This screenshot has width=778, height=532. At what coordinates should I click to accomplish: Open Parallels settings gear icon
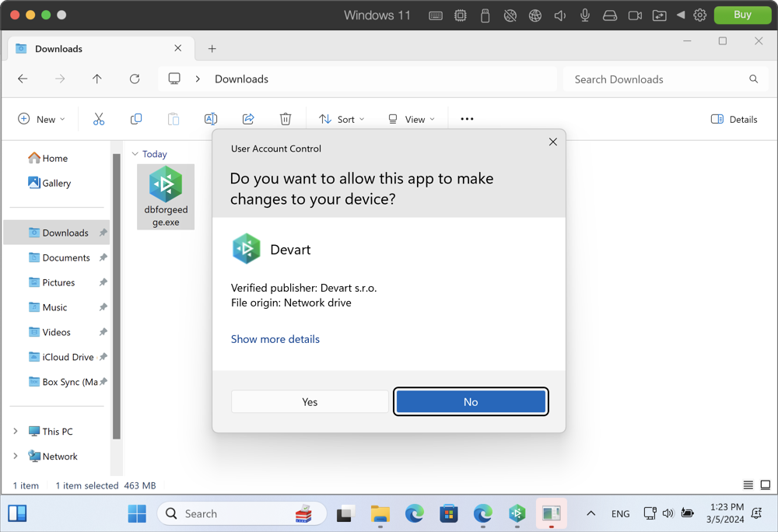[x=699, y=16]
